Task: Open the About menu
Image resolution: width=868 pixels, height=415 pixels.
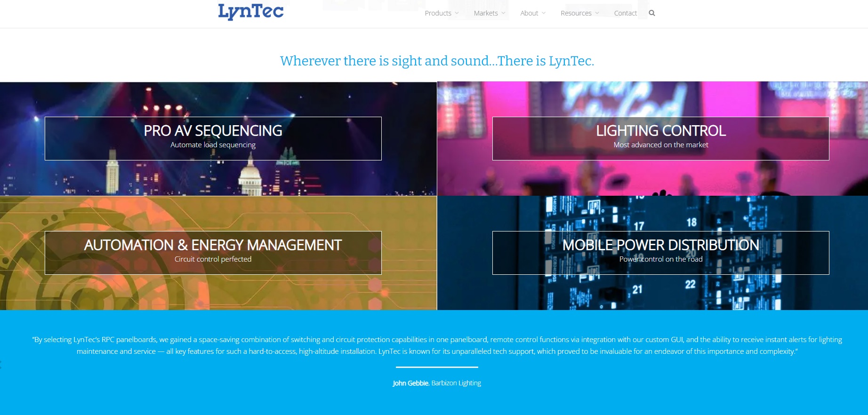Action: [529, 13]
